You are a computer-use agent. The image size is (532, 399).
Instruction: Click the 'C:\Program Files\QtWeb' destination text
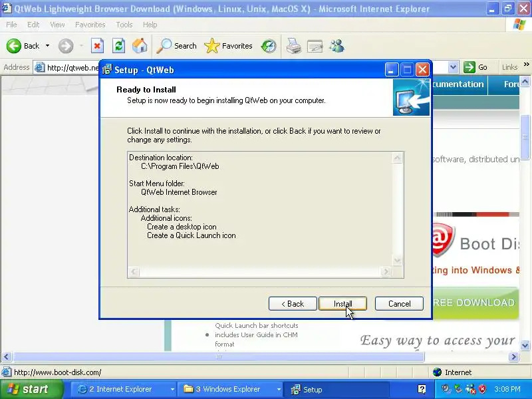click(x=180, y=166)
